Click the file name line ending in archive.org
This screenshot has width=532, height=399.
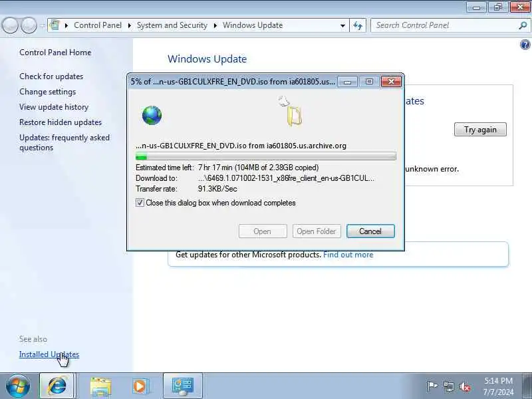(x=241, y=146)
